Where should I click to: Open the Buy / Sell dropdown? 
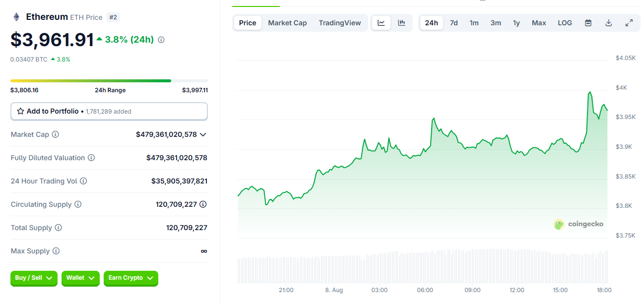[x=34, y=278]
